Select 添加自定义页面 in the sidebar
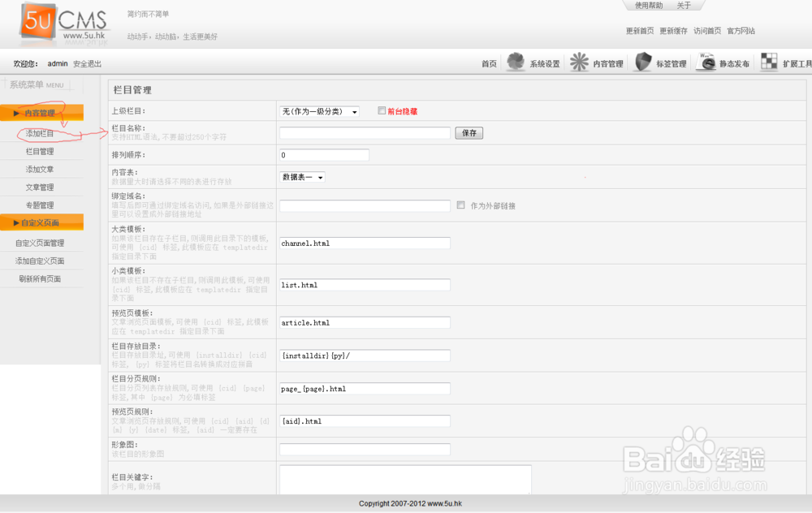This screenshot has width=812, height=513. [40, 261]
